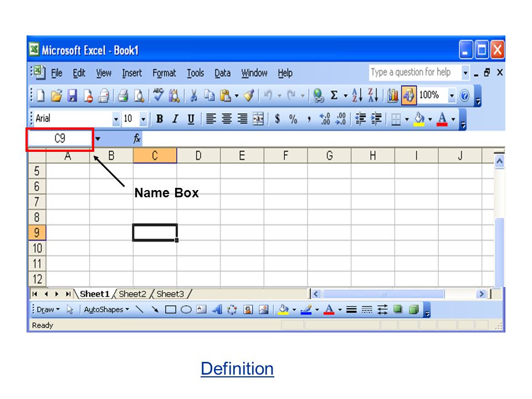Viewport: 532px width, 399px height.
Task: Switch to the Sheet2 tab
Action: pos(132,294)
